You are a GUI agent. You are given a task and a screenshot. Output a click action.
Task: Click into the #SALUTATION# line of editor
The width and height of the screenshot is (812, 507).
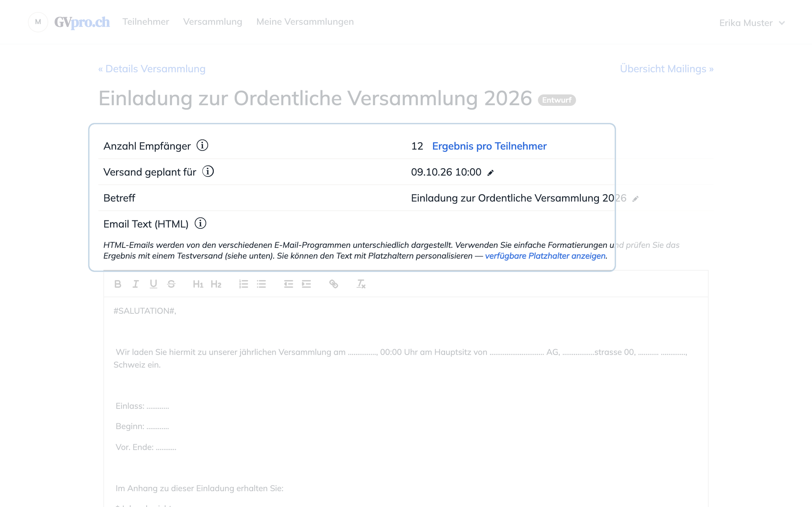[x=145, y=311]
